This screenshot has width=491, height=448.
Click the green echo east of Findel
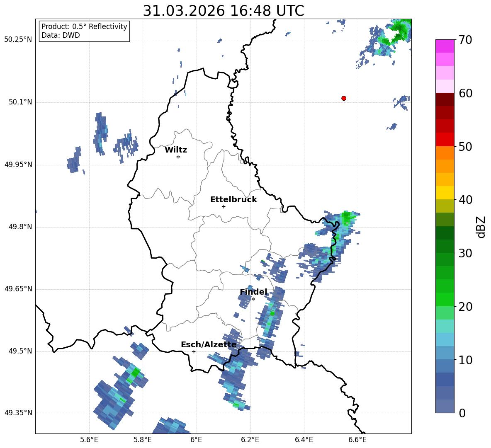tap(272, 313)
